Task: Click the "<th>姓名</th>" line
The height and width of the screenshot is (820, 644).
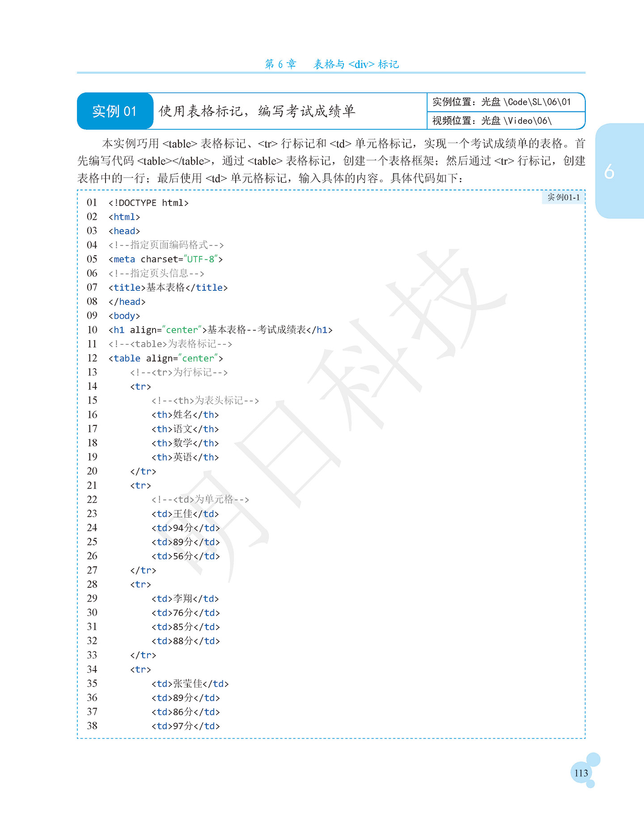Action: (x=185, y=415)
